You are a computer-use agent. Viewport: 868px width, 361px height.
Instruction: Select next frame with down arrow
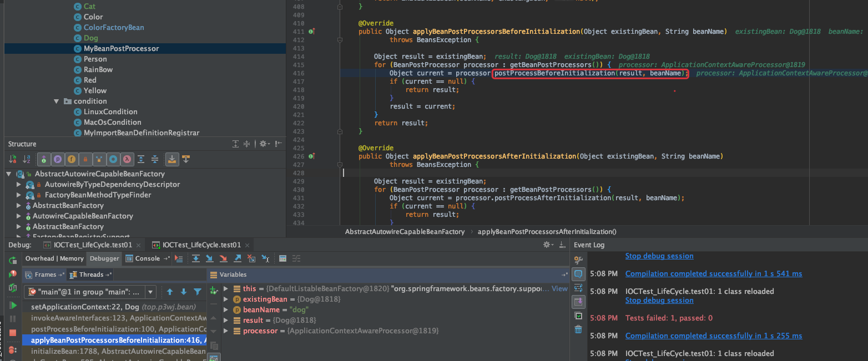[x=184, y=292]
